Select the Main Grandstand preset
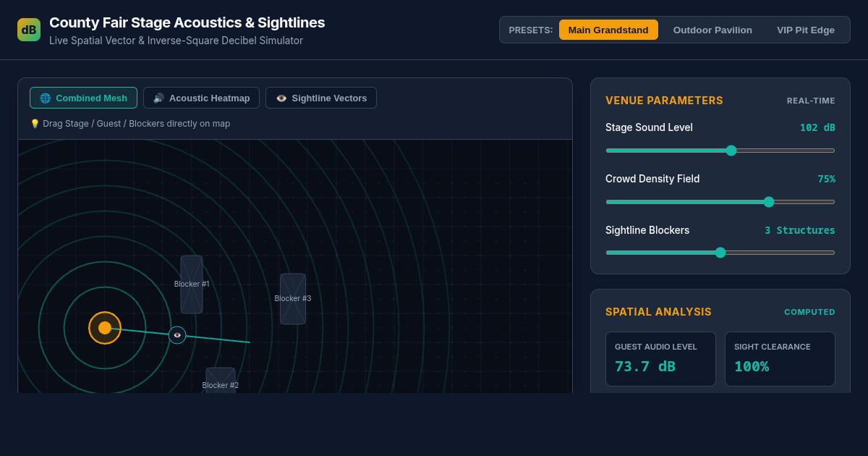Viewport: 868px width, 456px height. (608, 30)
